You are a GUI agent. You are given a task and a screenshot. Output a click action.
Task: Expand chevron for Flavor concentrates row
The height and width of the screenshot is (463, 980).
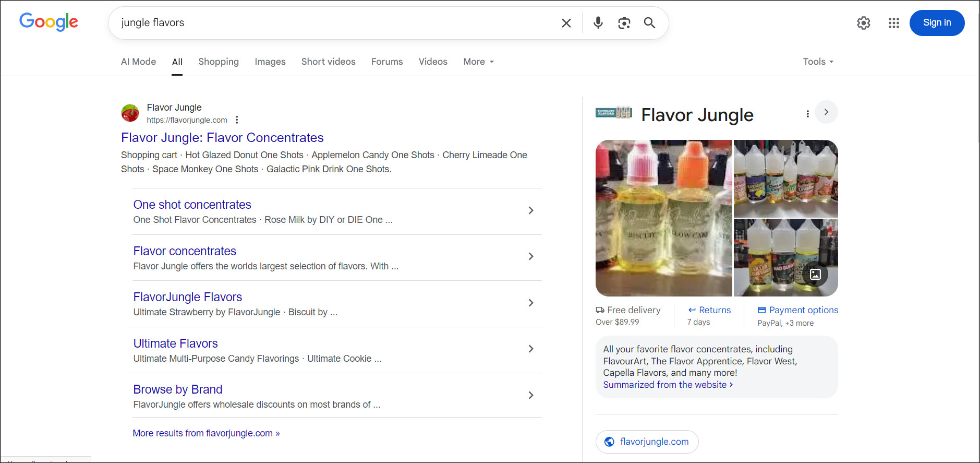[531, 256]
